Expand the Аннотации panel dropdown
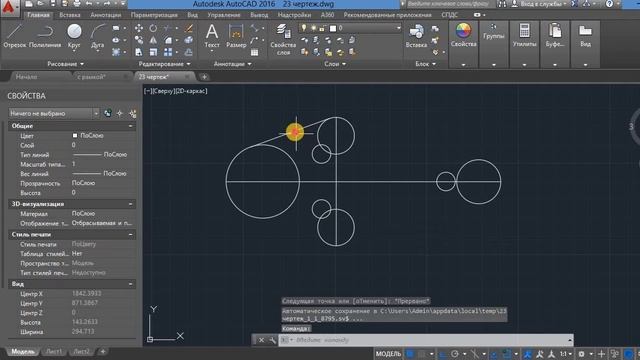640x360 pixels. (233, 64)
